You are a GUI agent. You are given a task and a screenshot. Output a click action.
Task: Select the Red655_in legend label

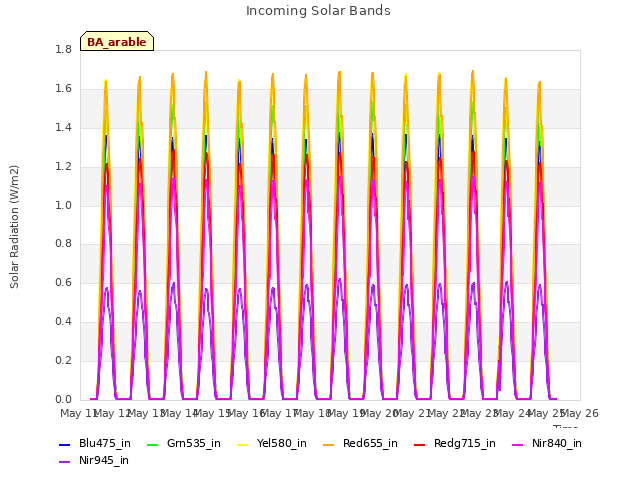pyautogui.click(x=370, y=444)
